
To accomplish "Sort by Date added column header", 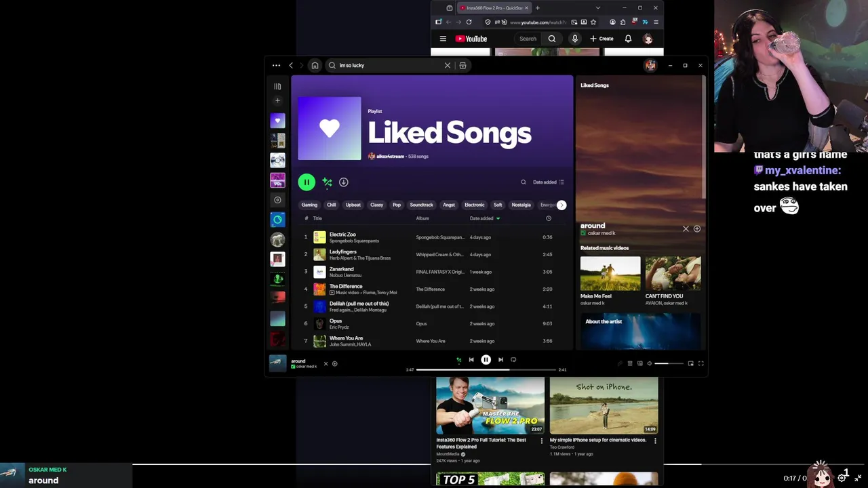I will coord(485,218).
